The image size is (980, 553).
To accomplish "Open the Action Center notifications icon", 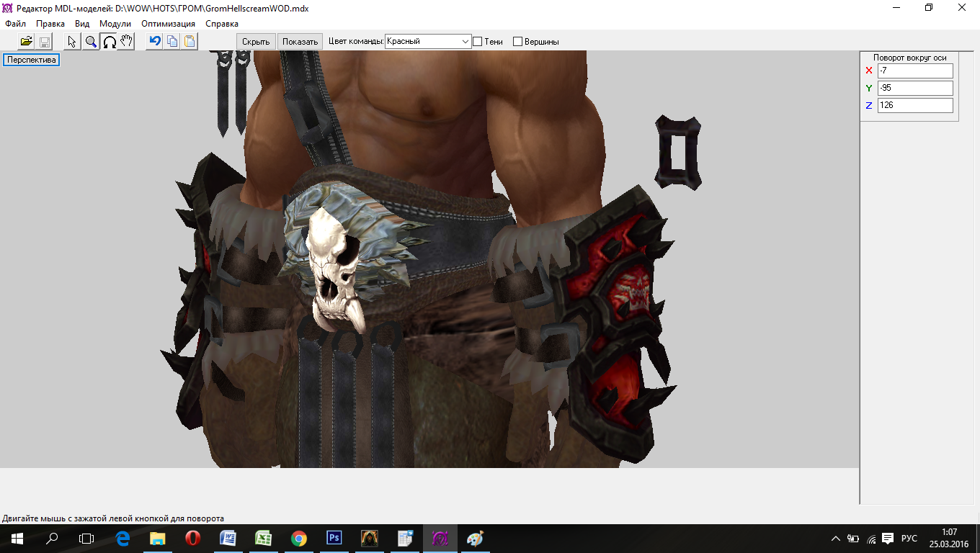I will 888,539.
